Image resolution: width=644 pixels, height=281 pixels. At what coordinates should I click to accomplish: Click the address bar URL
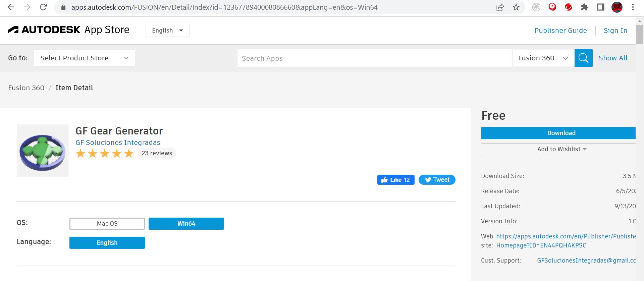(224, 7)
